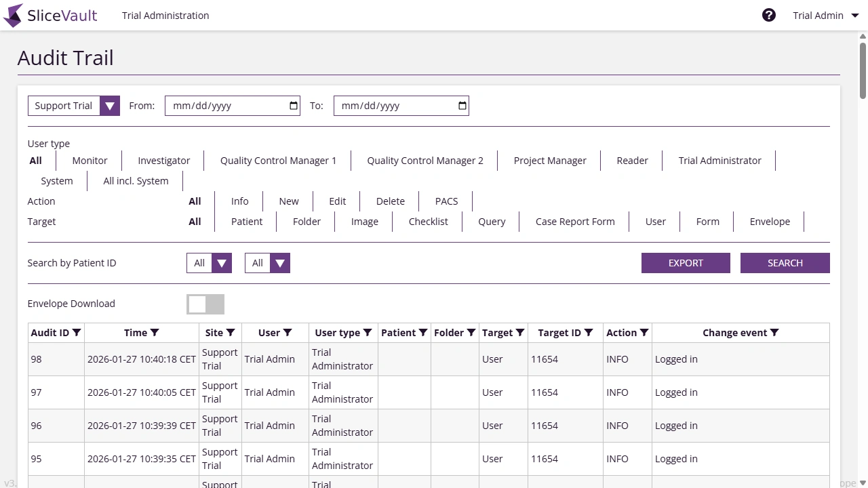This screenshot has width=868, height=488.
Task: Click the Audit ID column filter funnel
Action: pyautogui.click(x=76, y=332)
